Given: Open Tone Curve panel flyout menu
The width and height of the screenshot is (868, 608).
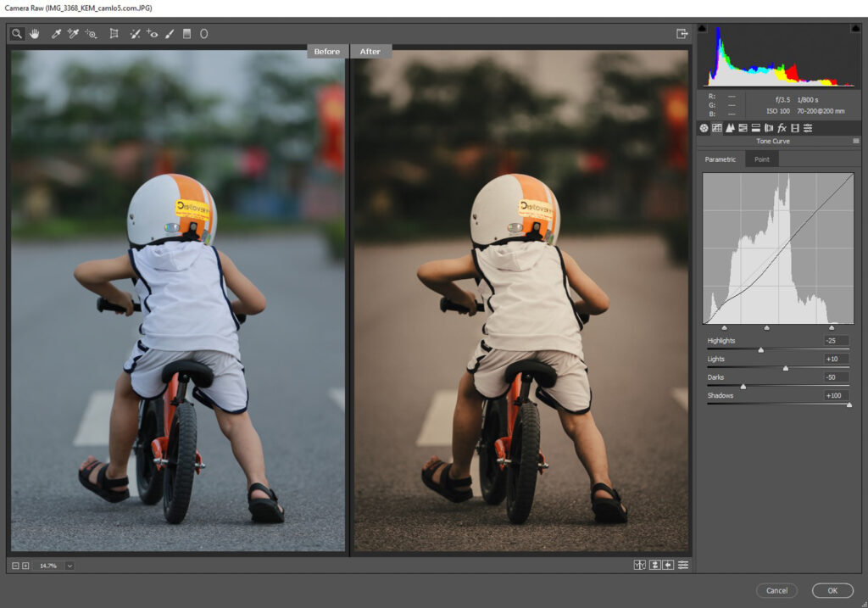Looking at the screenshot, I should [856, 142].
